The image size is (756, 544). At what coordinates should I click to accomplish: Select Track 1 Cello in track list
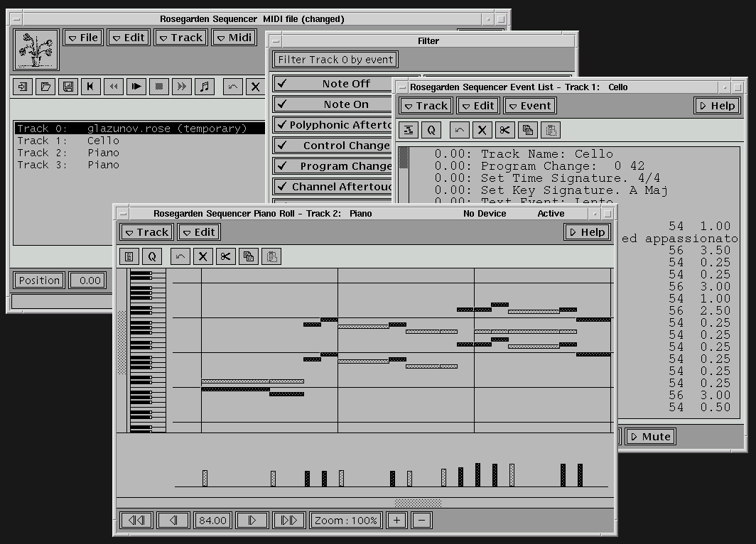[139, 141]
